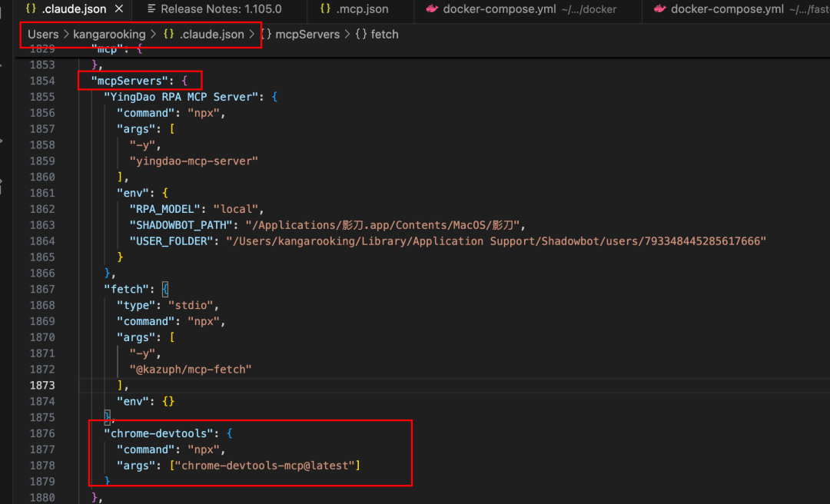Click line number 1873 in the gutter
The image size is (830, 504).
[42, 386]
